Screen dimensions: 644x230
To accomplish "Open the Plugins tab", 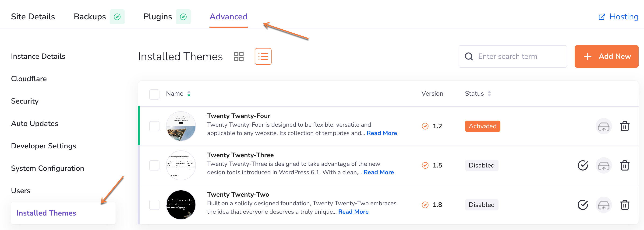I will (x=158, y=17).
